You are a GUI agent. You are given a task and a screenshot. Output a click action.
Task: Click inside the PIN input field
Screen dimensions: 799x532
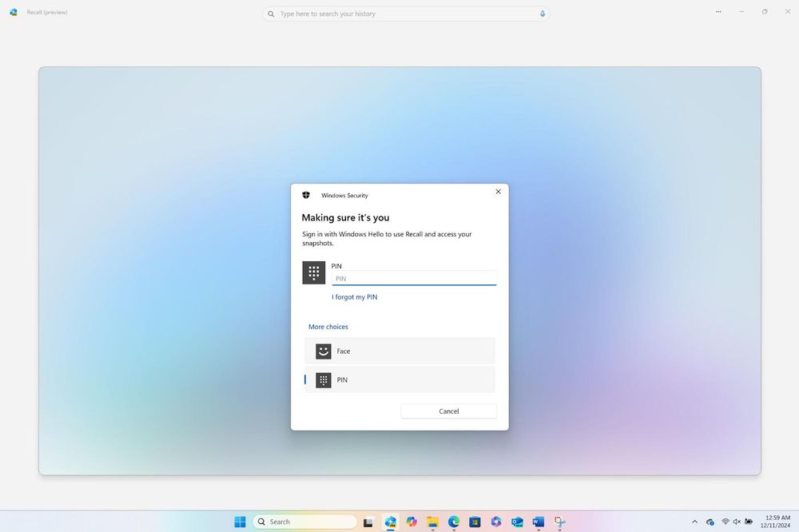click(x=414, y=278)
